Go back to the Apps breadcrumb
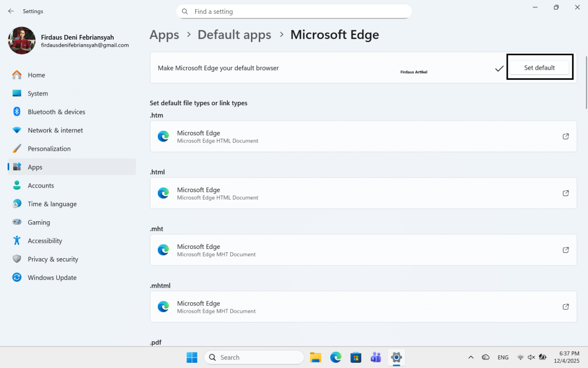The width and height of the screenshot is (588, 368). (164, 34)
